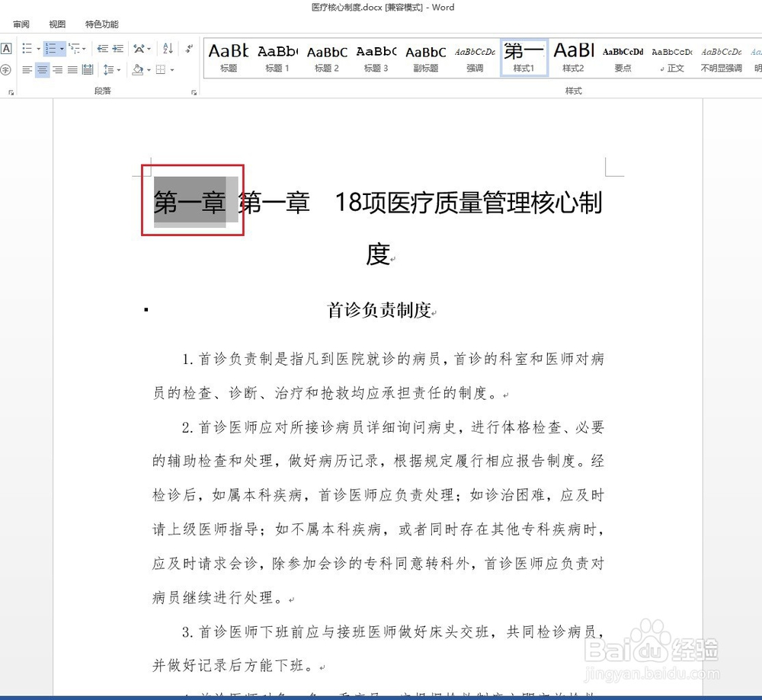Click the enclosed character 字 icon
Image resolution: width=762 pixels, height=700 pixels.
coord(5,70)
